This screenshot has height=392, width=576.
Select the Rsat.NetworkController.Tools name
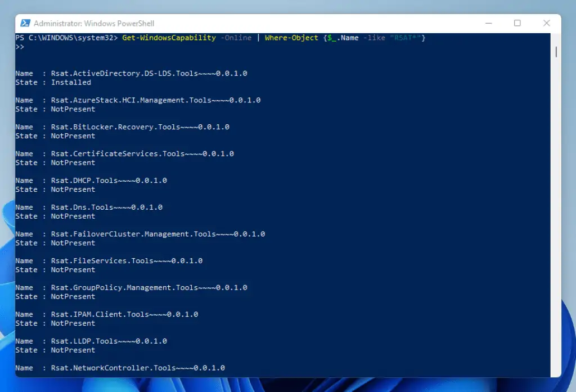138,367
